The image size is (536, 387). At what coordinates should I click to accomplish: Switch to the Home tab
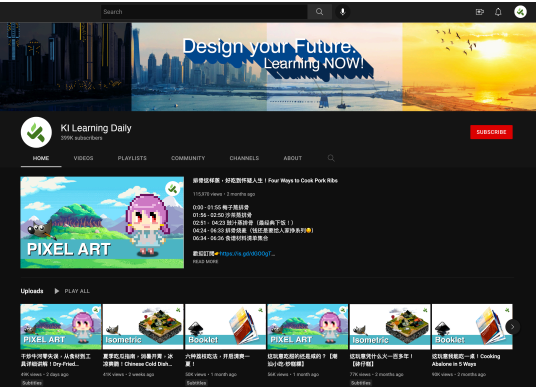(x=41, y=158)
